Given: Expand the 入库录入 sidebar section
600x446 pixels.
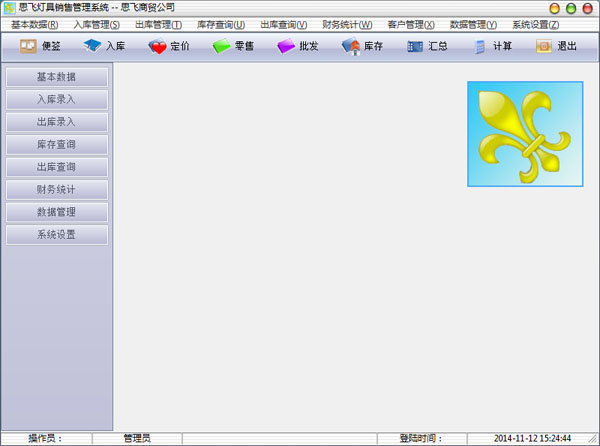Looking at the screenshot, I should (x=56, y=99).
